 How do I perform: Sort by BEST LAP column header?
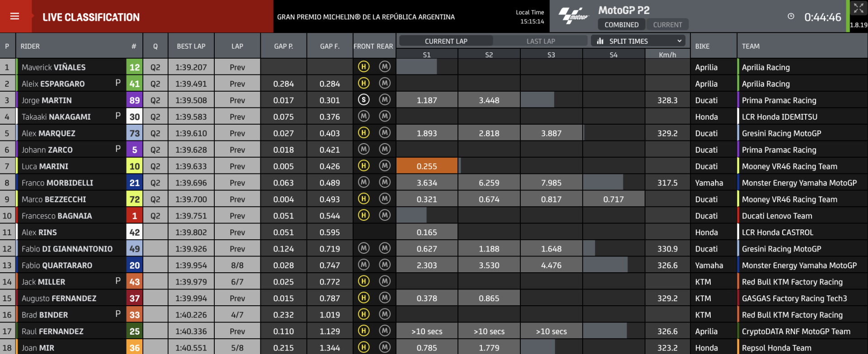[191, 46]
